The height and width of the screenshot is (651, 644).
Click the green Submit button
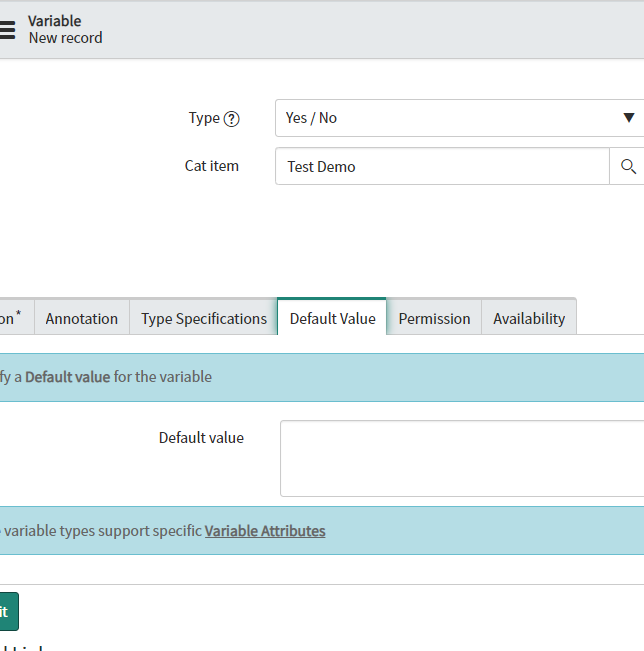tap(8, 611)
